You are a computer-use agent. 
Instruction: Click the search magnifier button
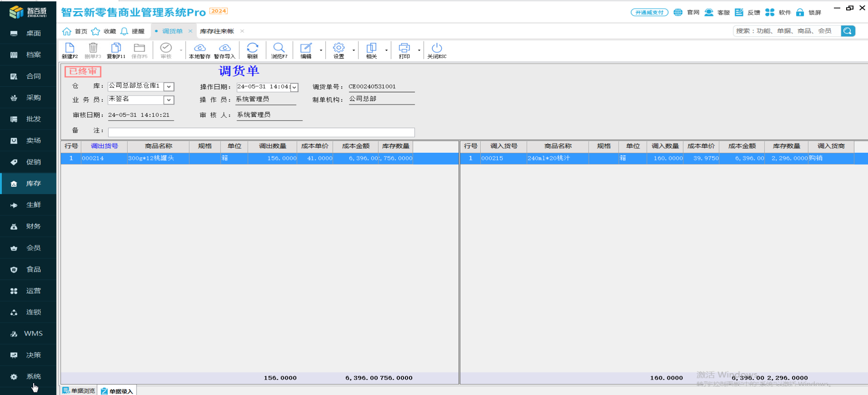pos(848,31)
